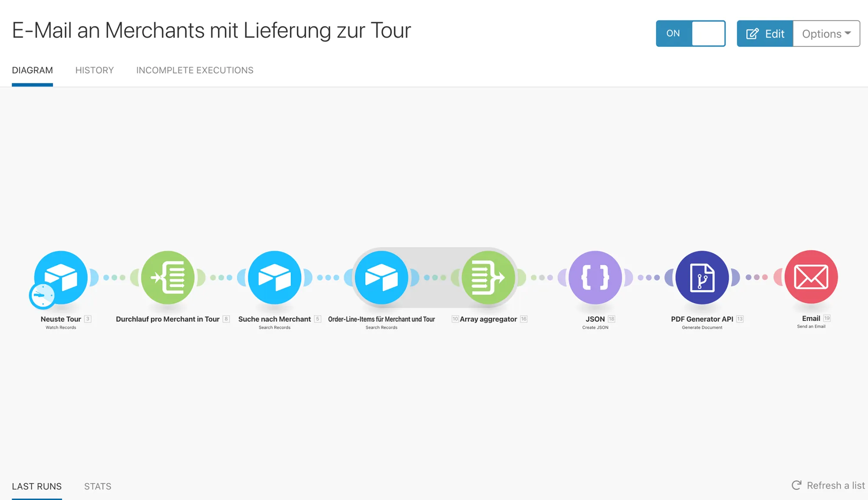Switch to the STATS tab
The width and height of the screenshot is (868, 500).
pos(98,486)
